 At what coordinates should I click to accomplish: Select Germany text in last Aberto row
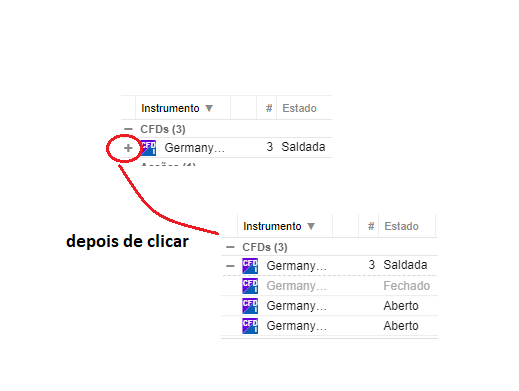[x=296, y=326]
